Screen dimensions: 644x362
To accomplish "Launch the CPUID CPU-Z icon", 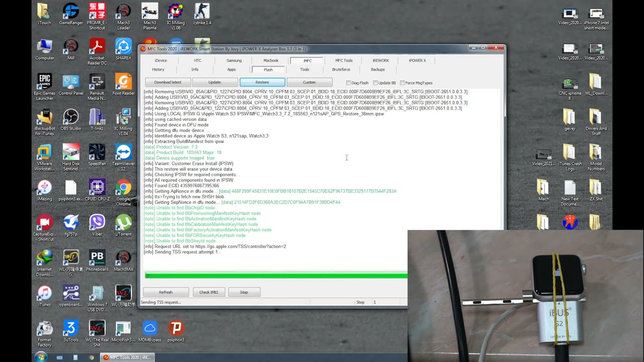I will coord(97,191).
